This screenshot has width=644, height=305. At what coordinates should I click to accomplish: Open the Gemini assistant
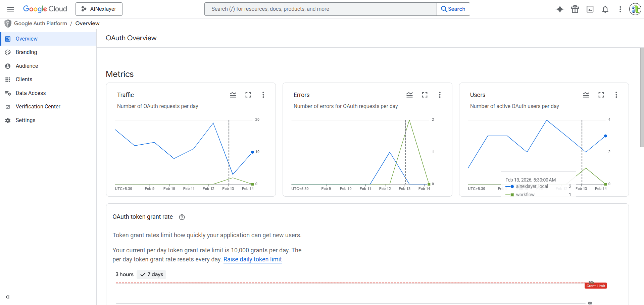point(559,9)
